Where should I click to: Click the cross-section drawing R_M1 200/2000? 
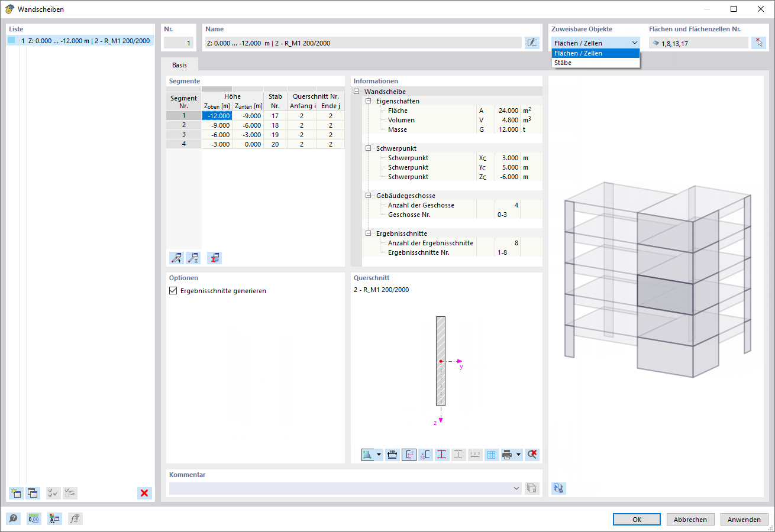tap(441, 361)
